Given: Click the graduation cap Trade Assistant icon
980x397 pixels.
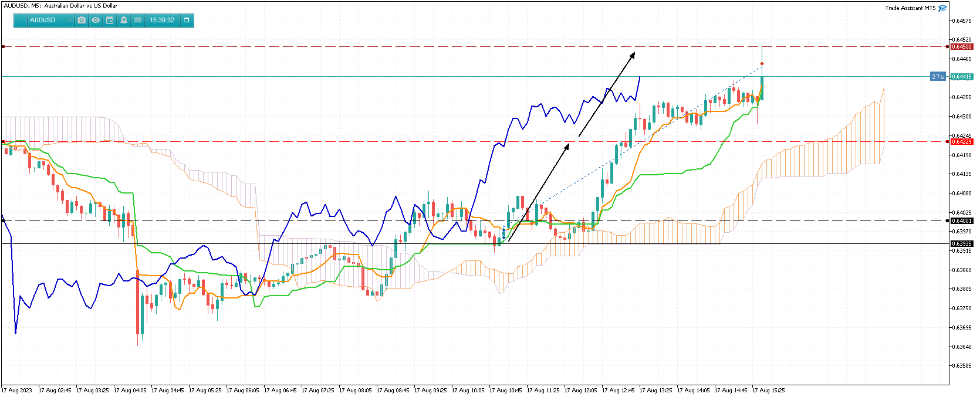Looking at the screenshot, I should pyautogui.click(x=942, y=8).
